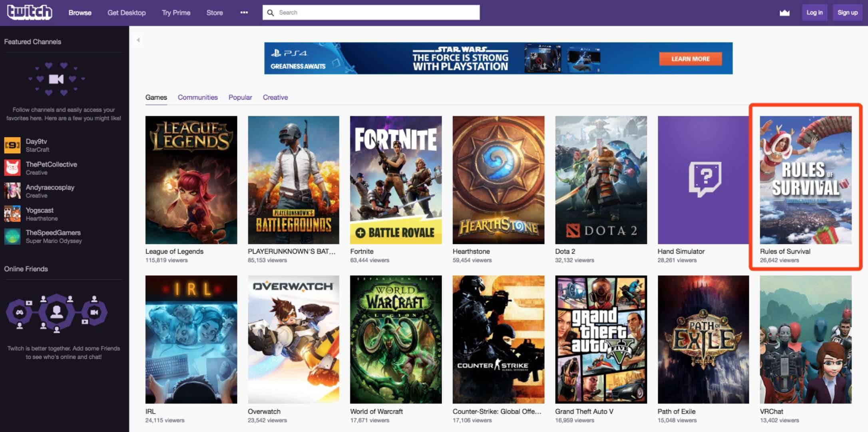Open the Creative tab
Viewport: 868px width, 432px height.
(275, 97)
